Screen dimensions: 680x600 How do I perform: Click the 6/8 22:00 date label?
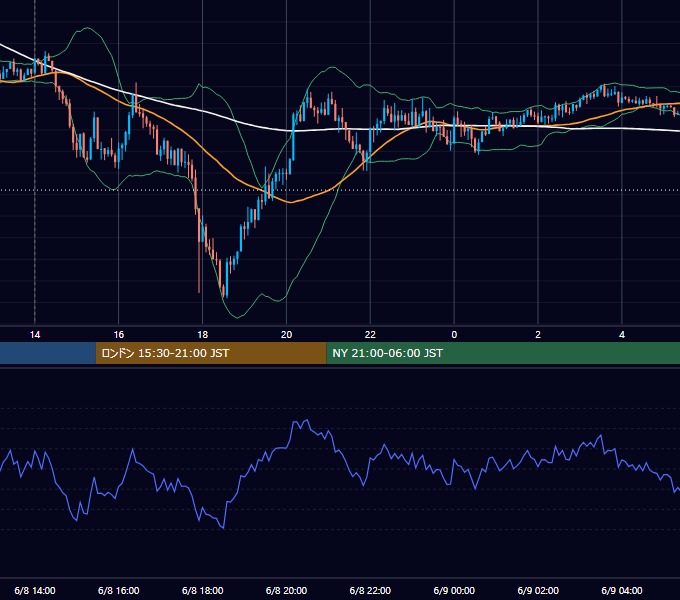click(370, 590)
